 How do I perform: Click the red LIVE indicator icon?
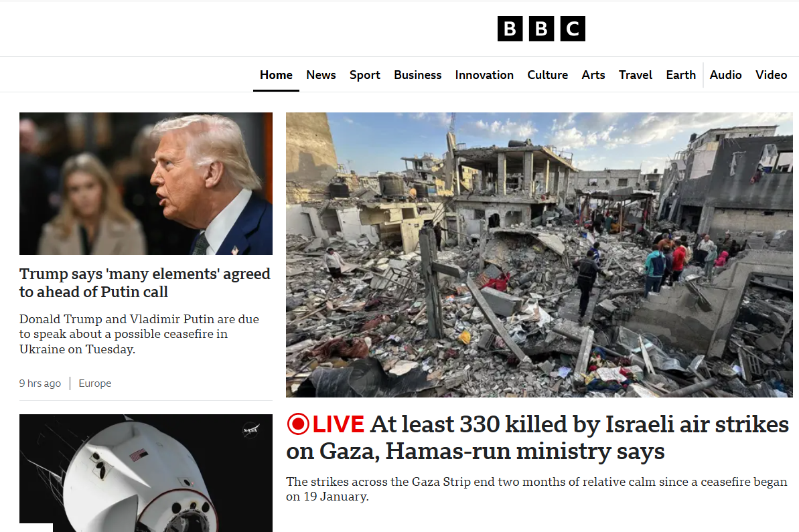click(298, 424)
